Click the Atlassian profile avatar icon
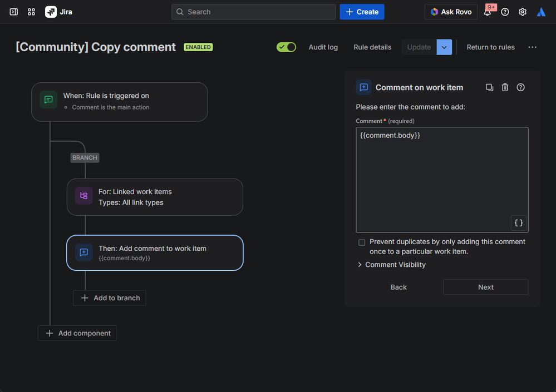The image size is (556, 392). click(x=541, y=12)
